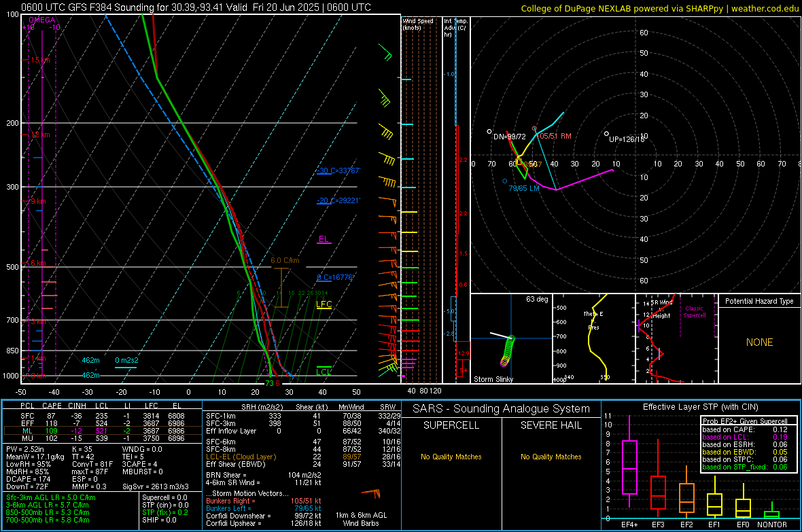Click the ConvT = 81F value
The height and width of the screenshot is (532, 802).
[92, 464]
